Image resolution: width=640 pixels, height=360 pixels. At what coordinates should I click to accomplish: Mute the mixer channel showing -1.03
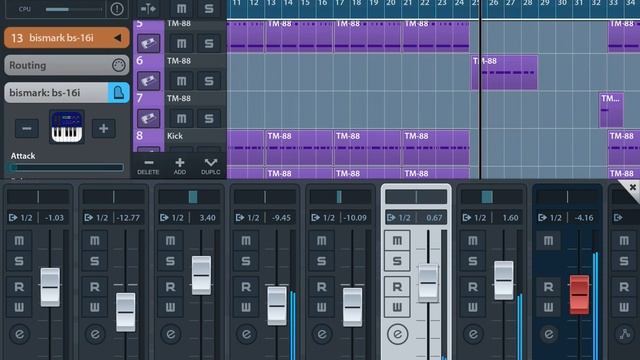point(19,240)
